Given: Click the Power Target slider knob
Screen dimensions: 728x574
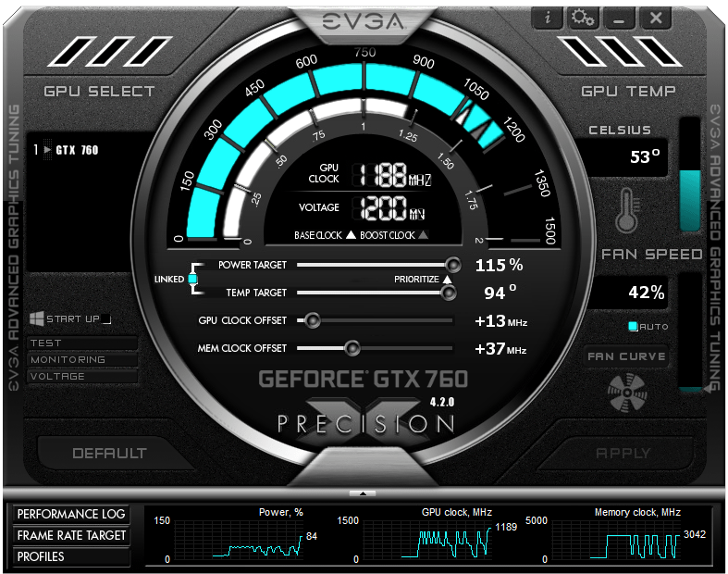Looking at the screenshot, I should click(452, 265).
